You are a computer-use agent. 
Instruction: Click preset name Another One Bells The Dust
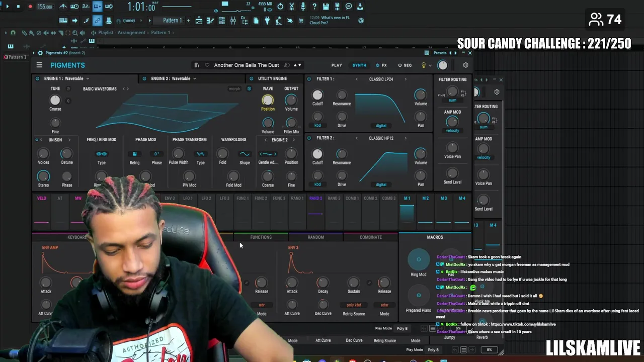(x=247, y=65)
